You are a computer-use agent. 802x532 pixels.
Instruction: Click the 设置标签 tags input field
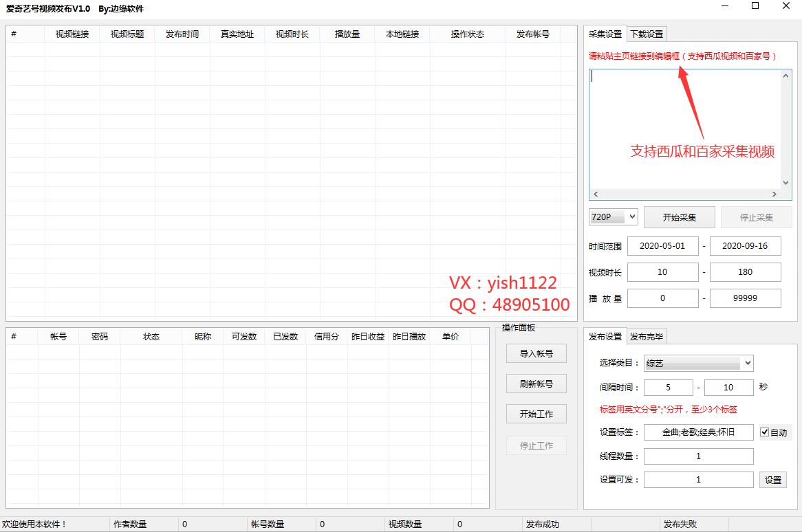pyautogui.click(x=698, y=432)
